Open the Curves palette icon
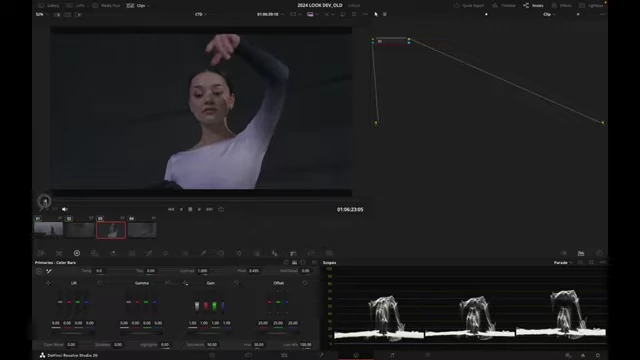 (149, 253)
